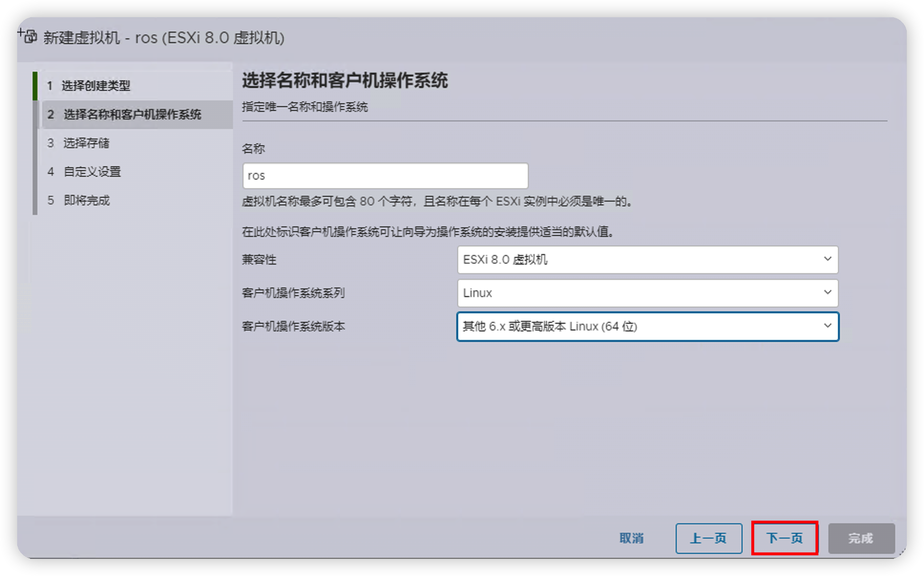Click the chevron arrow on the 兼容性 dropdown
Viewport: 924px width, 576px height.
click(828, 259)
